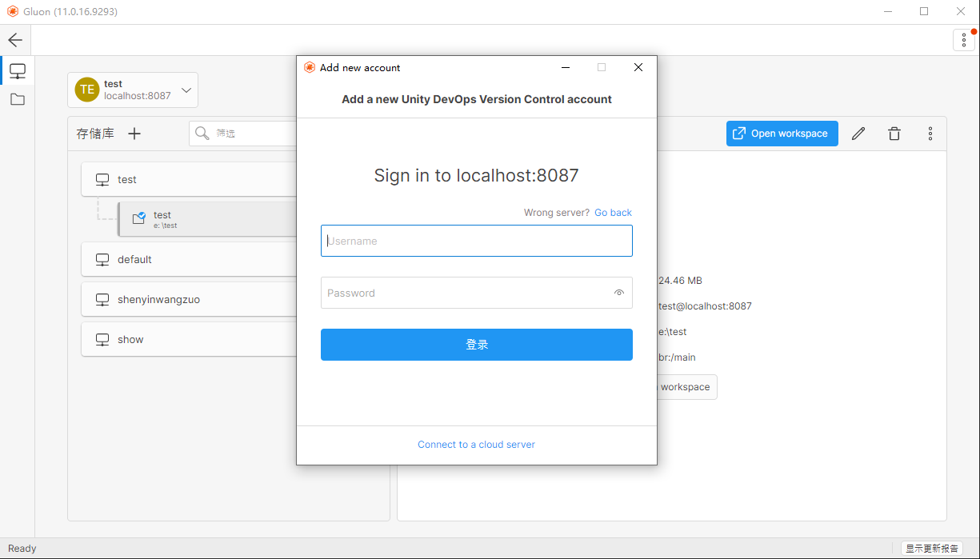This screenshot has height=559, width=980.
Task: Click the trash delete icon
Action: click(x=894, y=134)
